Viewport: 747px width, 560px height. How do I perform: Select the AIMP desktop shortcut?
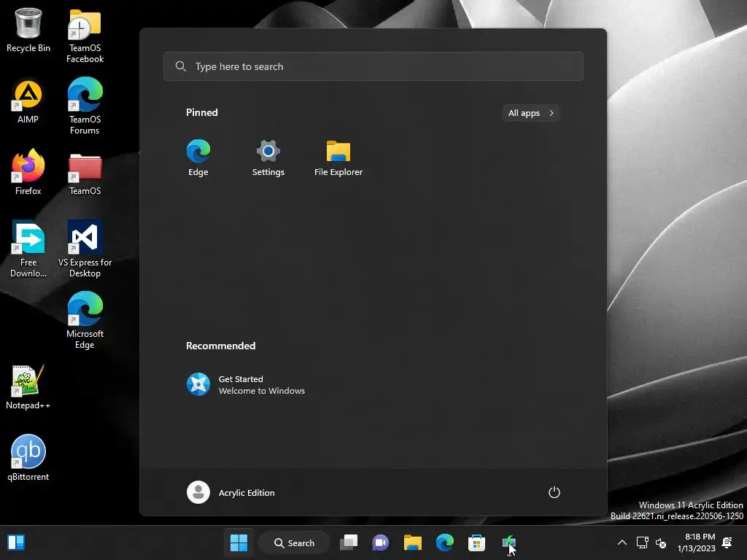coord(28,102)
